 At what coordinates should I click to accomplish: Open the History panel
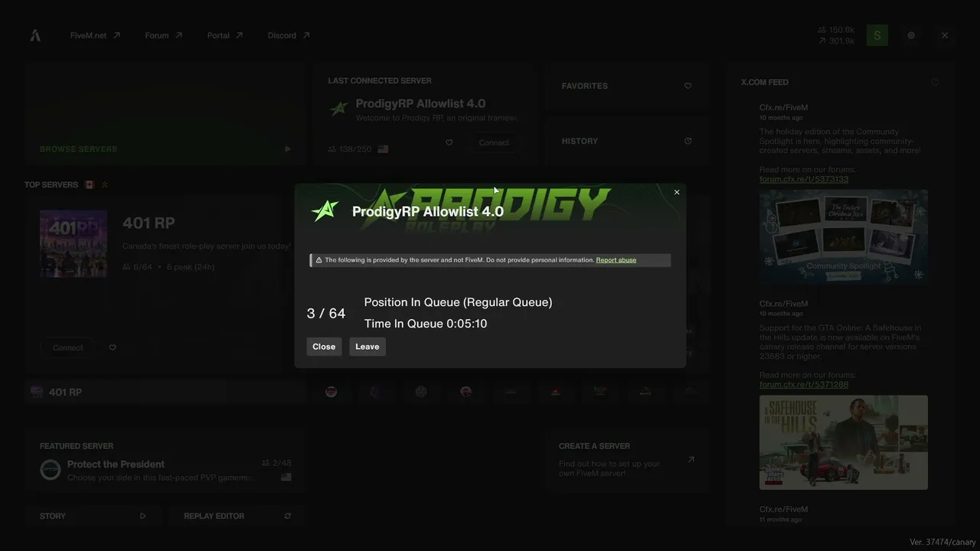(626, 141)
